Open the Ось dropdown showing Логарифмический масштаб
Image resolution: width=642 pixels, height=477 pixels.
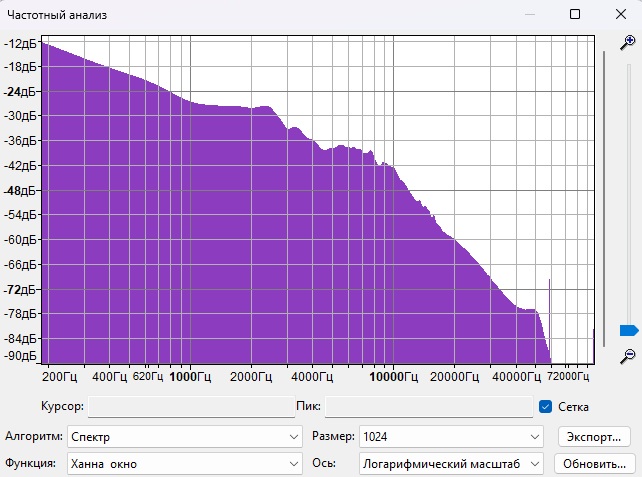(451, 463)
